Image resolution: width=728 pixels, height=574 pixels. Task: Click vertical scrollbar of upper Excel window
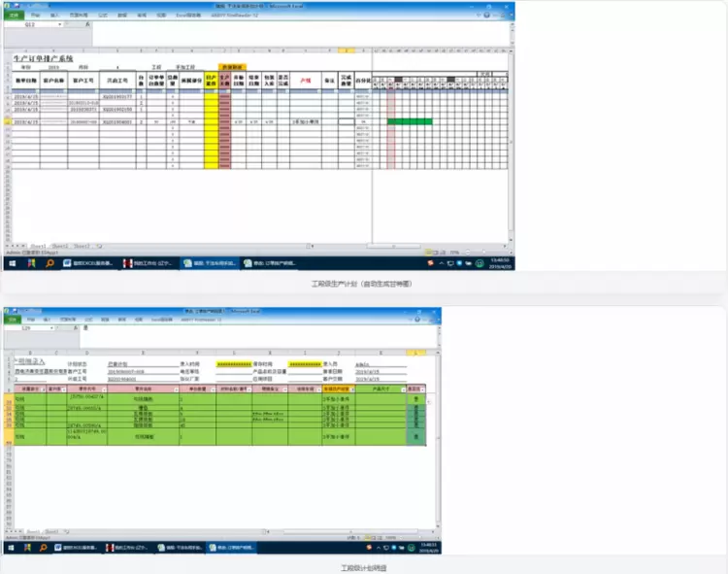click(x=511, y=142)
